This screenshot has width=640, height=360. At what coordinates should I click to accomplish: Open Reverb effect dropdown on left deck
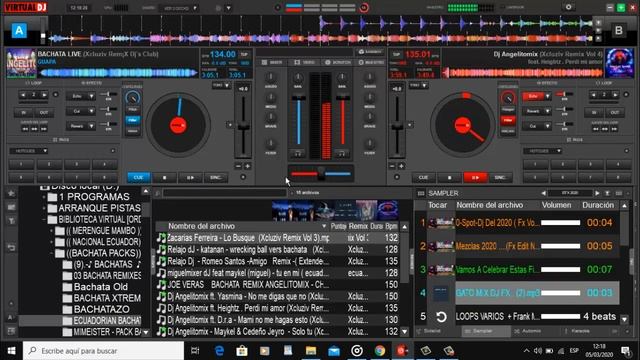91,126
